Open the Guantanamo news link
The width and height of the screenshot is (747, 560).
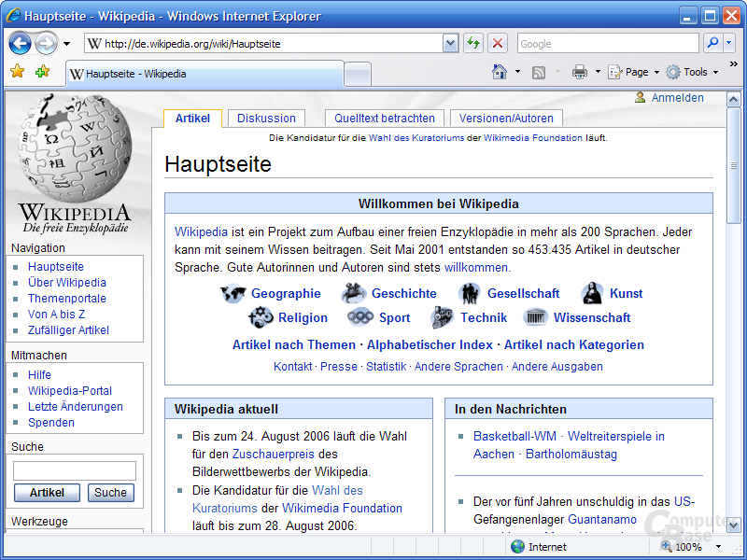(x=602, y=519)
